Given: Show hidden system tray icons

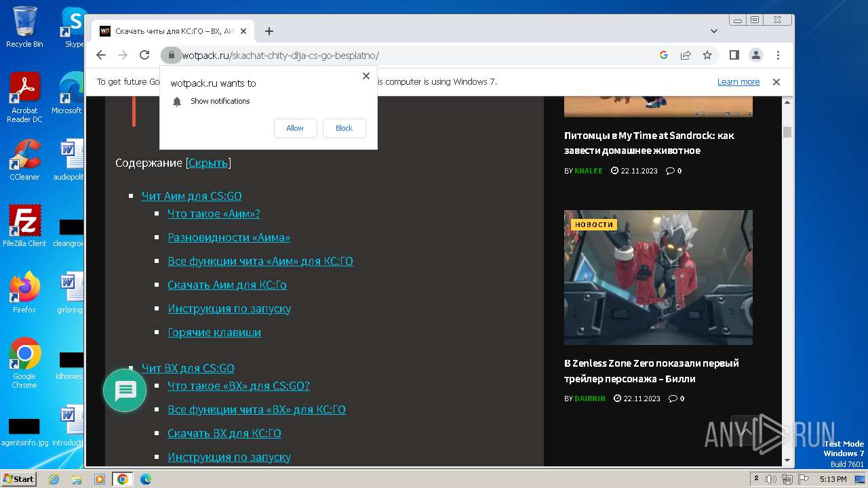Looking at the screenshot, I should 757,479.
